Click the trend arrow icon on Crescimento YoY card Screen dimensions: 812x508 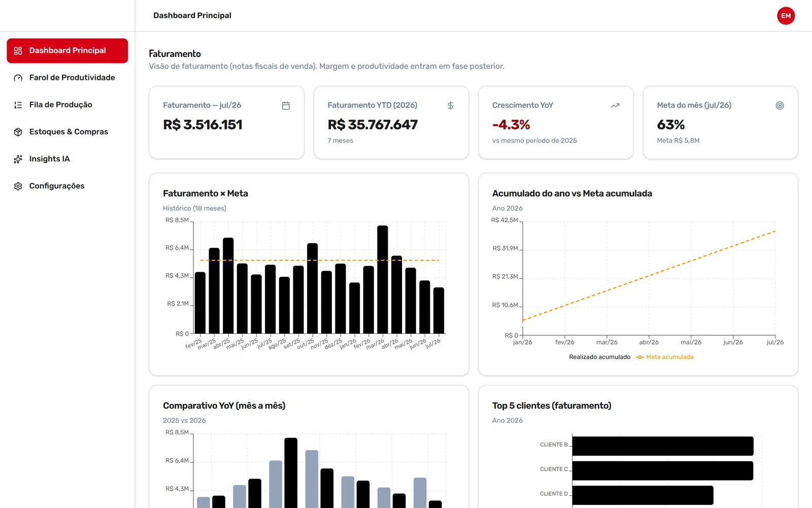615,106
